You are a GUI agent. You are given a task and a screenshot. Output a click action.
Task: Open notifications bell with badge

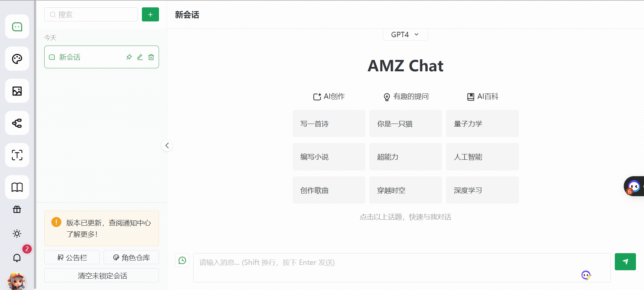17,258
